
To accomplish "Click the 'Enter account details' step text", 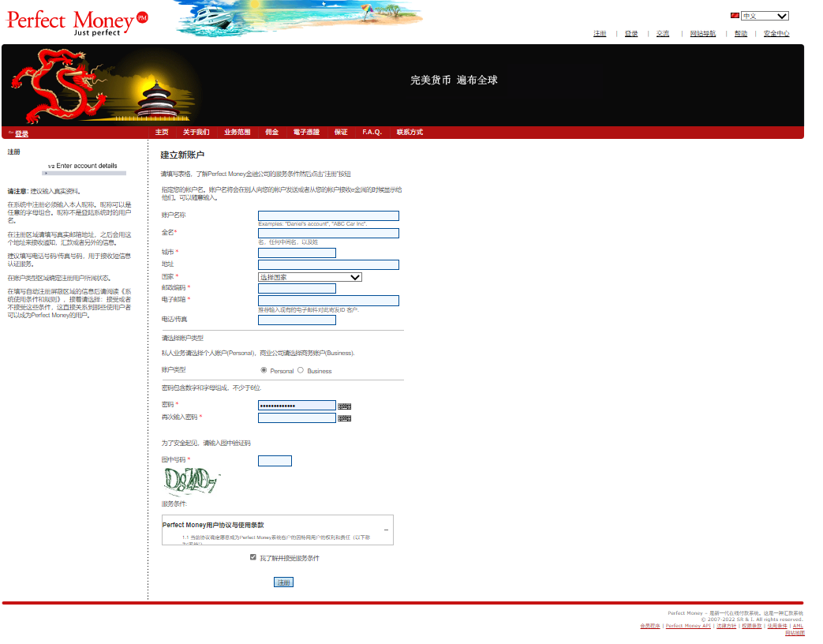I will tap(87, 166).
